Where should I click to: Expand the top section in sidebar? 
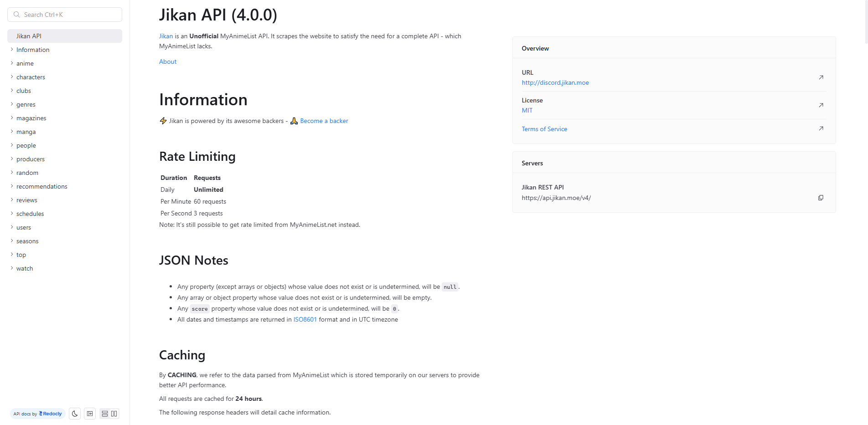21,255
